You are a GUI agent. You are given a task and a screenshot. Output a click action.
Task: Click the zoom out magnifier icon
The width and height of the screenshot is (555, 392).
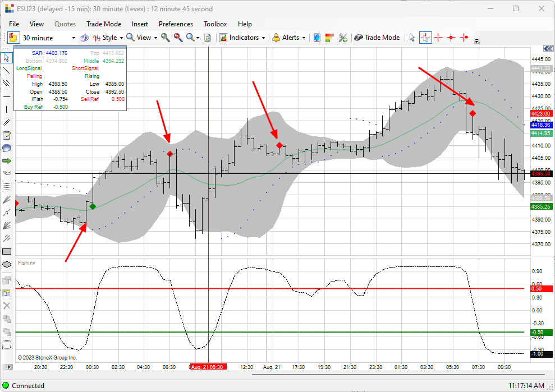pyautogui.click(x=178, y=38)
